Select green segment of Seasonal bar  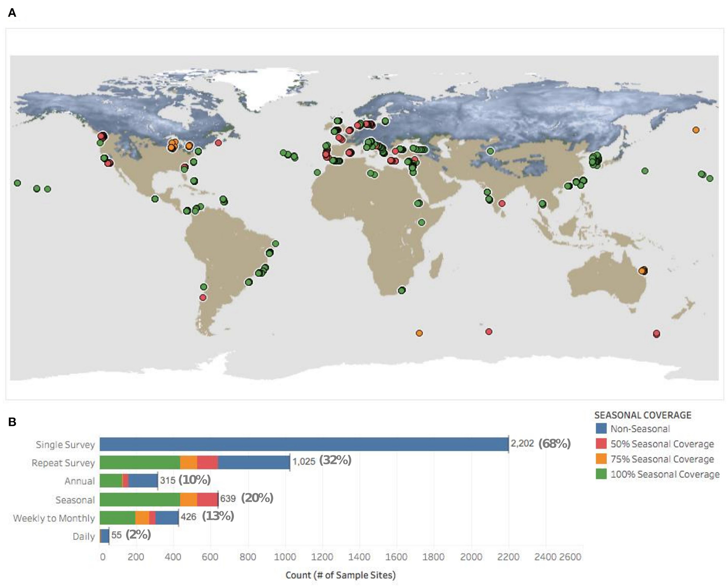click(x=140, y=500)
